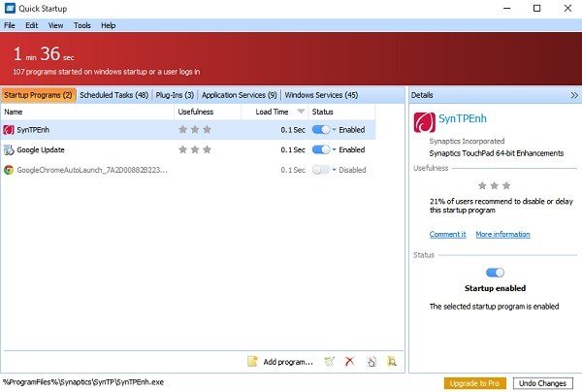Click Synaptics TouchPad 64-bit Enhancements text

click(497, 153)
